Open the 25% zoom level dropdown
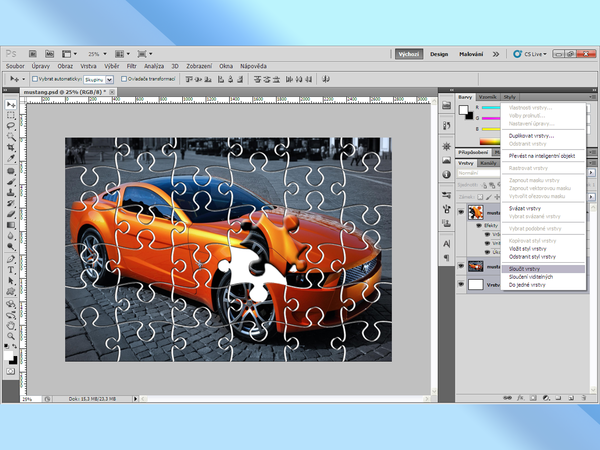Screen dimensions: 600x450 click(x=96, y=54)
